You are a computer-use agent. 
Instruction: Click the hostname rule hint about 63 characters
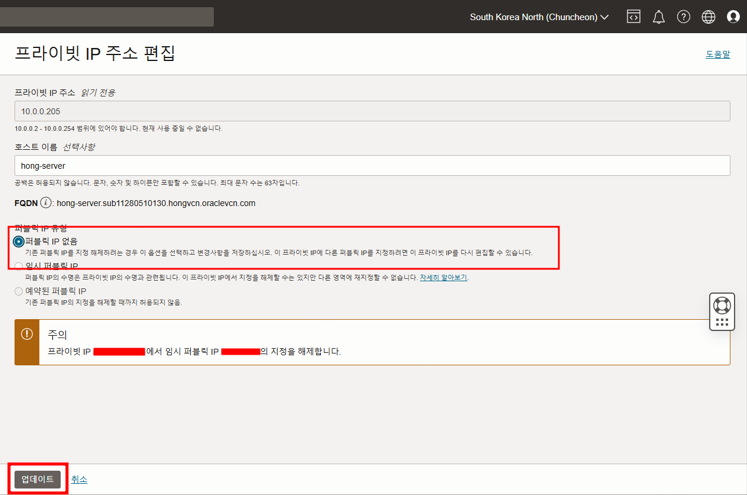coord(157,183)
